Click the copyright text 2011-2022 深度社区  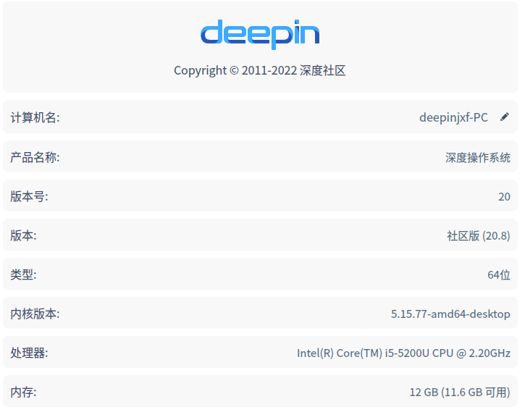click(260, 71)
